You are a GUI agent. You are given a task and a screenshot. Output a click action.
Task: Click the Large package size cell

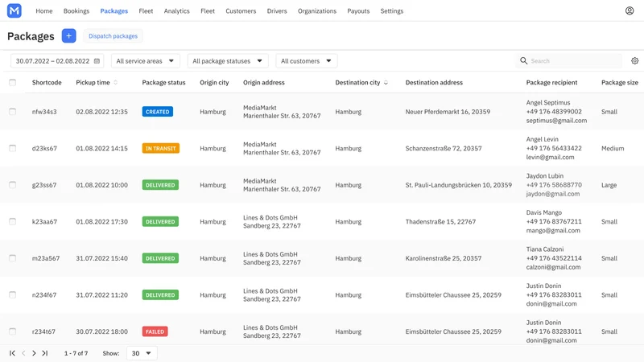tap(609, 185)
